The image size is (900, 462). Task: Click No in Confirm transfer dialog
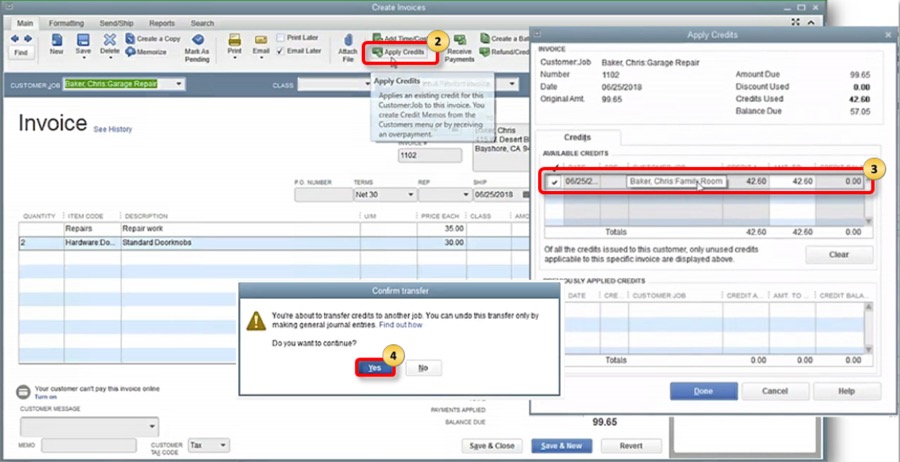pos(423,368)
